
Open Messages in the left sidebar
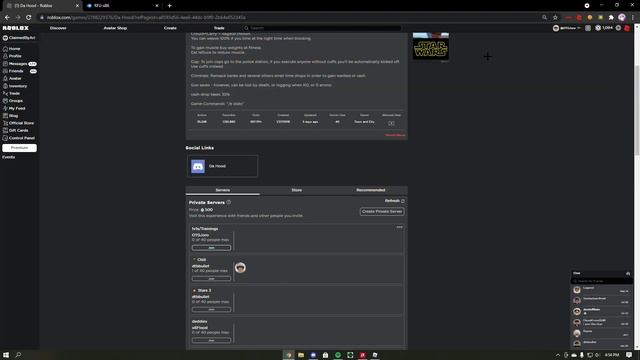pyautogui.click(x=19, y=64)
